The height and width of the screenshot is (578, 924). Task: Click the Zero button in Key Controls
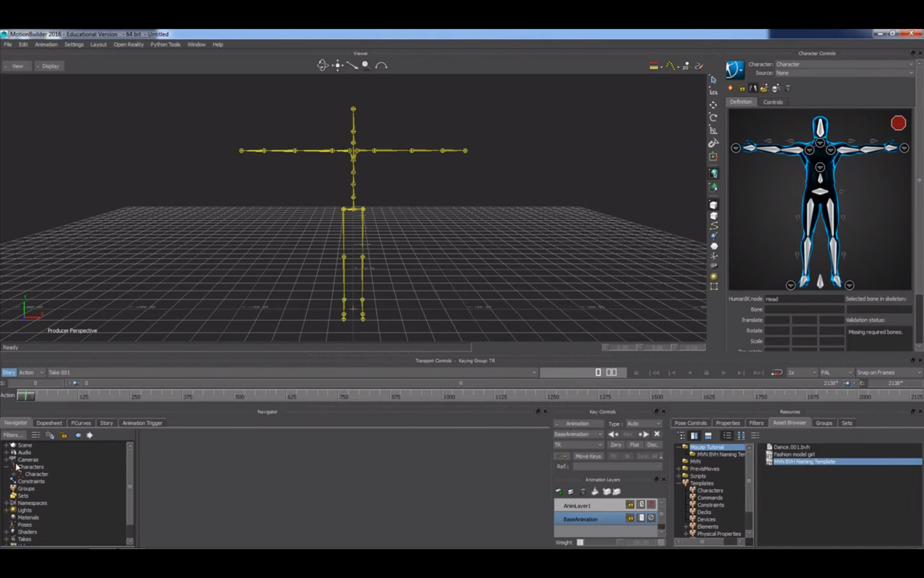(x=616, y=445)
